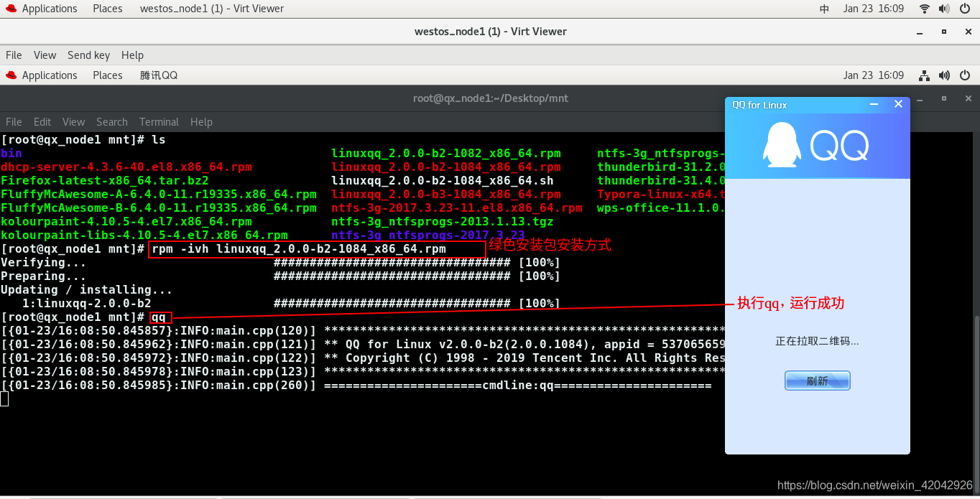Click the guest volume icon

point(945,75)
